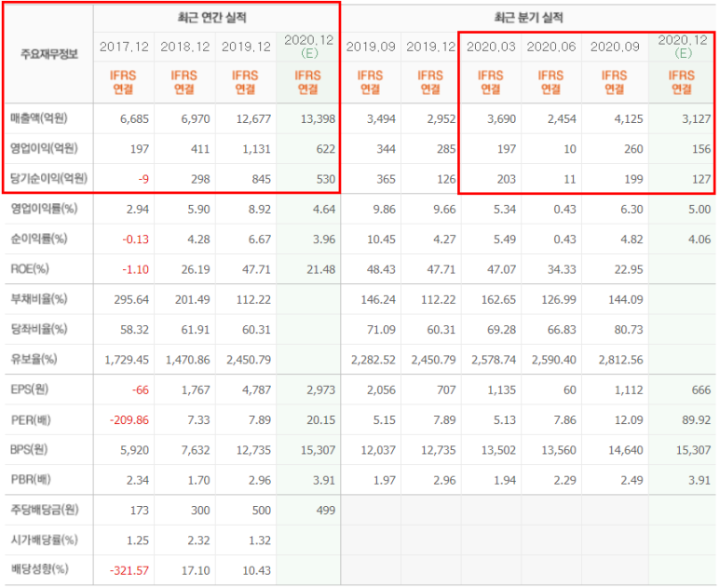This screenshot has height=588, width=720.
Task: Select the 2018.12 annual column header
Action: [x=185, y=47]
